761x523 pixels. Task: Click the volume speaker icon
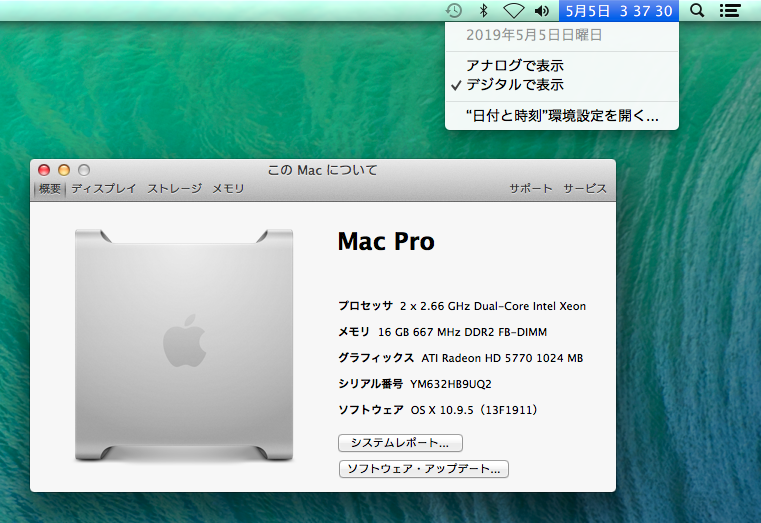(542, 11)
